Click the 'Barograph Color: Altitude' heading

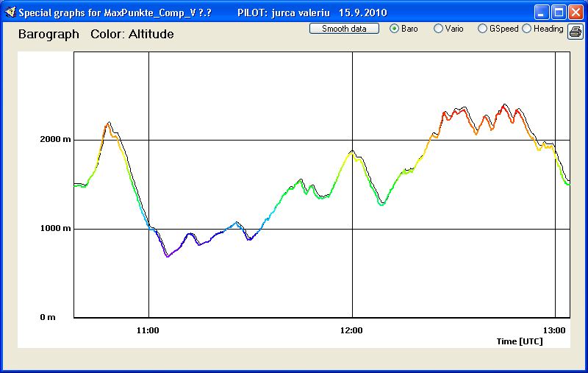tap(96, 35)
